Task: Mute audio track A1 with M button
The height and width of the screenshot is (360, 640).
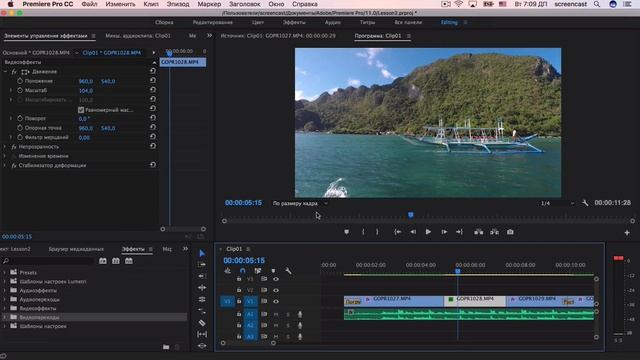Action: click(276, 314)
